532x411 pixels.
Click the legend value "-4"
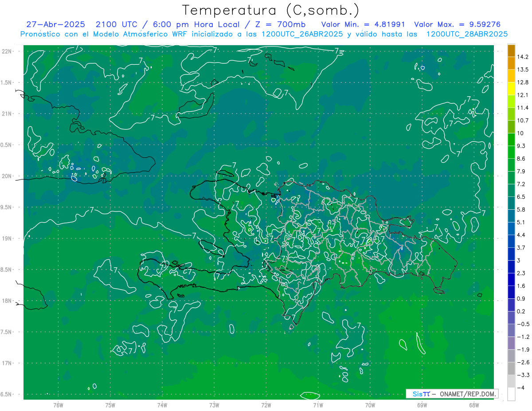pos(521,388)
